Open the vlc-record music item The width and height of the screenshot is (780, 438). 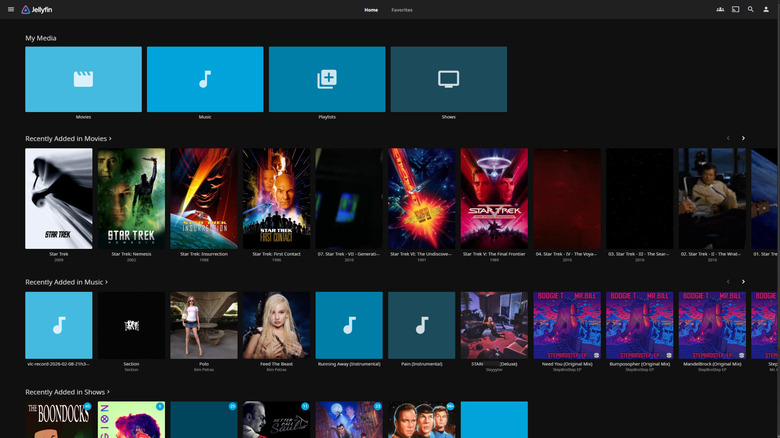[x=59, y=325]
